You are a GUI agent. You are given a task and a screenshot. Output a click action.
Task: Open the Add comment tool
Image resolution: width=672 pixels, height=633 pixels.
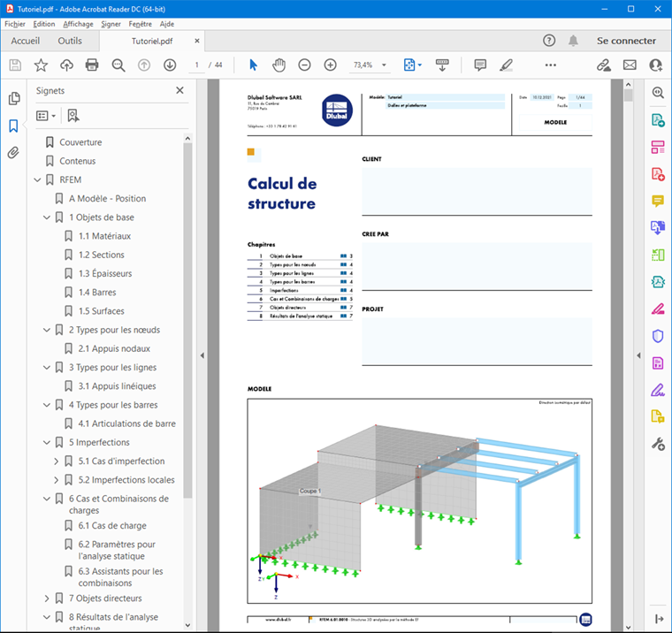coord(480,65)
